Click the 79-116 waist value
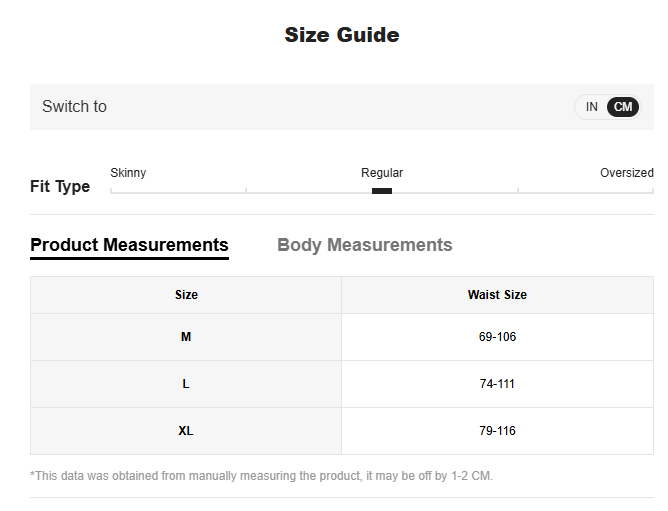Image resolution: width=668 pixels, height=511 pixels. 497,431
